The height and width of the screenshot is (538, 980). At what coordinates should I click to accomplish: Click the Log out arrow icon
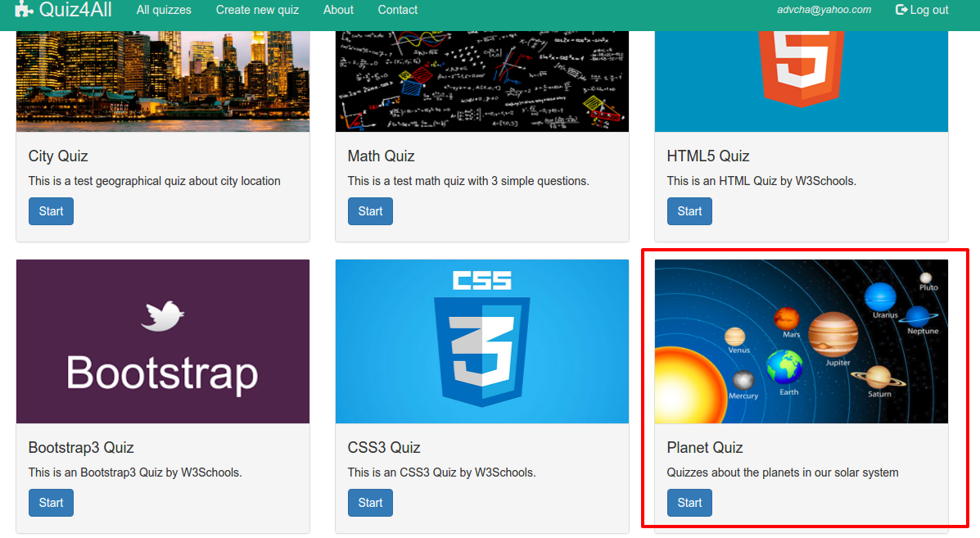pyautogui.click(x=901, y=10)
